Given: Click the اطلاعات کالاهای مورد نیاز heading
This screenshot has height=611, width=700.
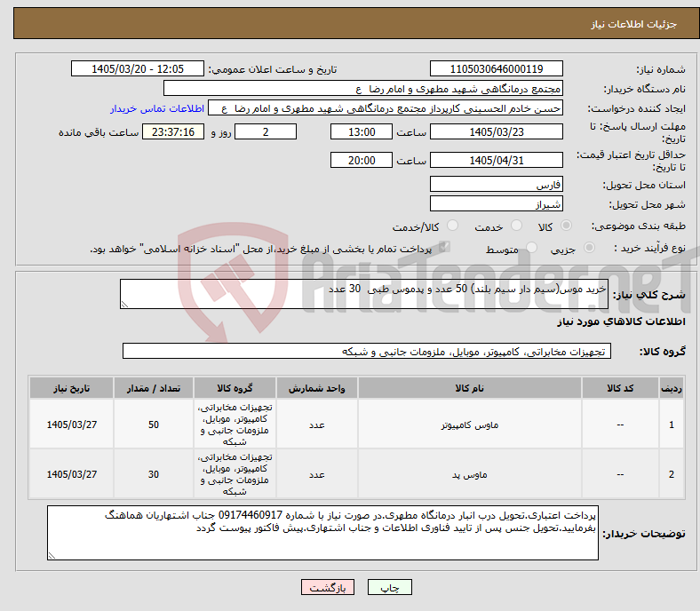Looking at the screenshot, I should click(621, 321).
